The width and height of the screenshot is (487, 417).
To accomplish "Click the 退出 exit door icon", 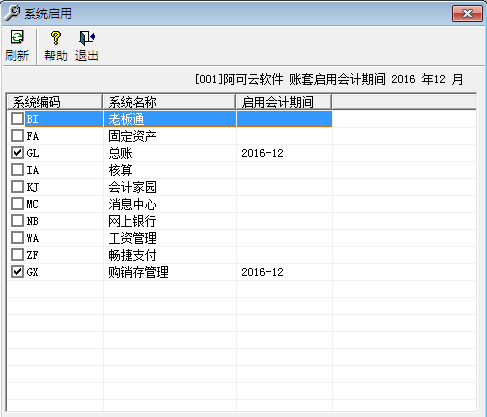I will click(87, 38).
